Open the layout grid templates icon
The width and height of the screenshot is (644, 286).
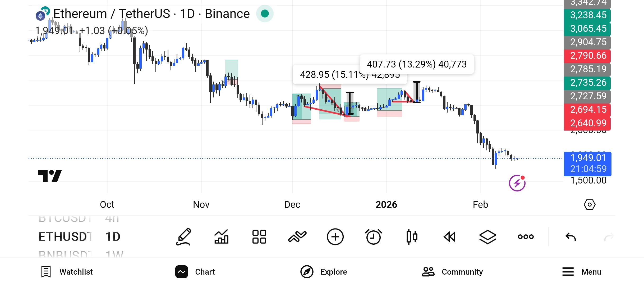(x=259, y=236)
